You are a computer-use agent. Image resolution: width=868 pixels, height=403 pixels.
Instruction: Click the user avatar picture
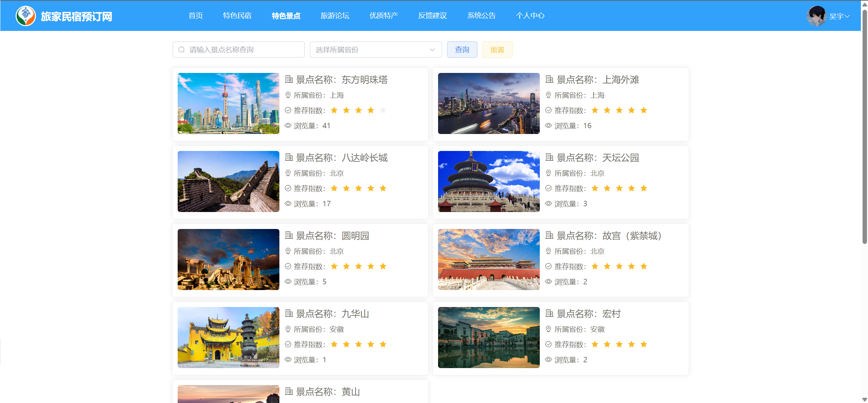pos(816,16)
